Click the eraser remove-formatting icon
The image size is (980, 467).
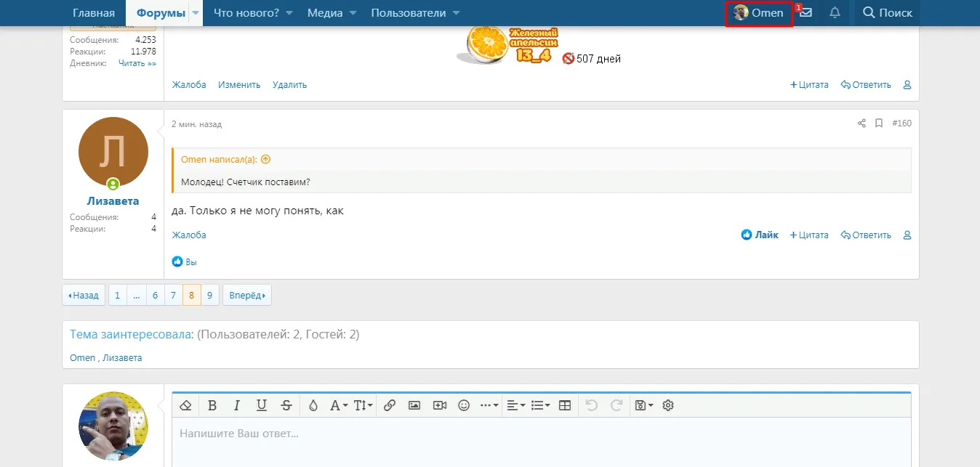(x=185, y=406)
